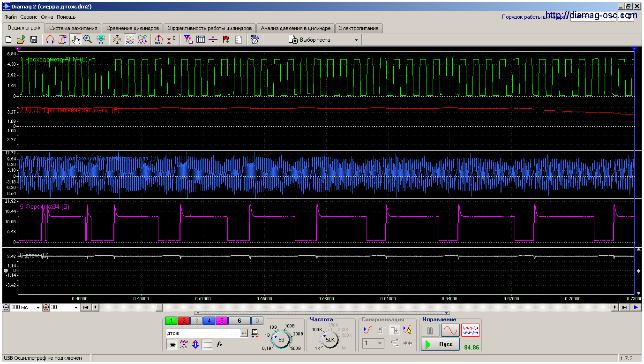Screen dimensions: 644x364
Task: Click the manual trigger cursor icon
Action: (x=407, y=330)
